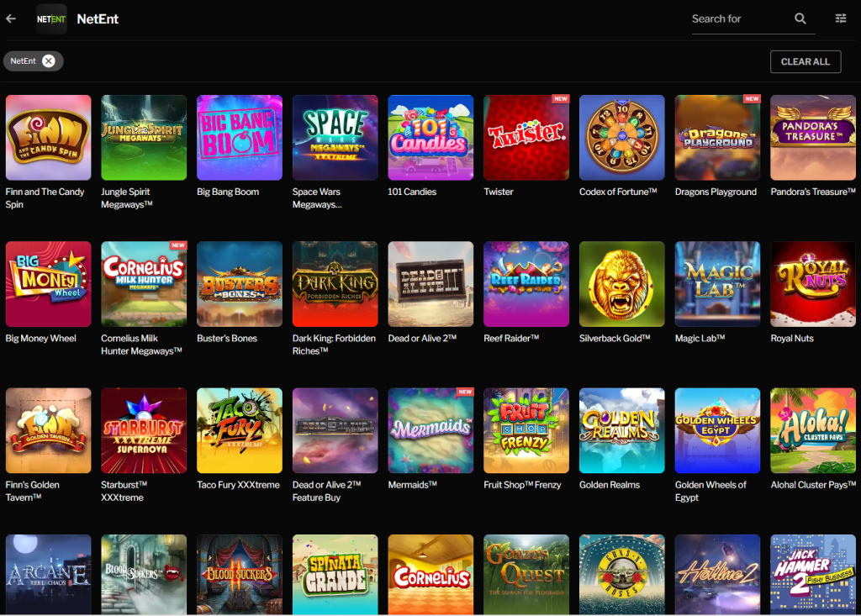Open Starburst XXXtreme game tile

[x=144, y=430]
